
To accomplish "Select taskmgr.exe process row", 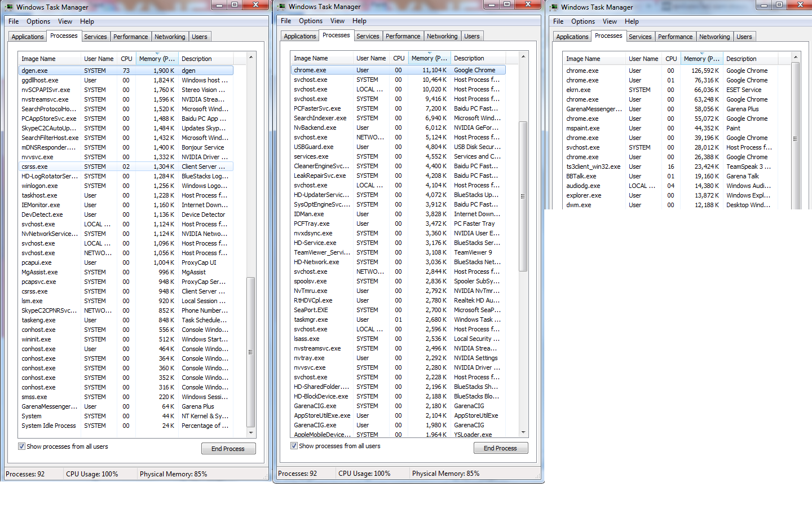I will click(x=398, y=319).
